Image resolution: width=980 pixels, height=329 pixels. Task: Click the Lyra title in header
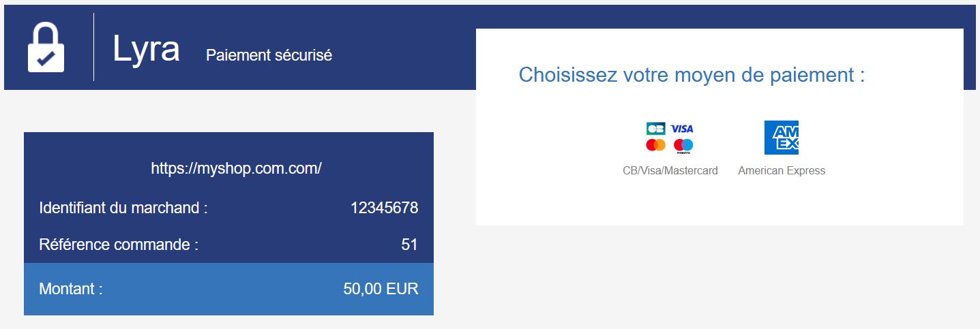(146, 49)
